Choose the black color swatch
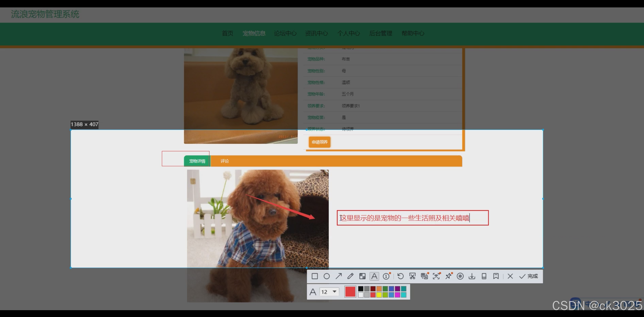Screen dimensions: 644x317 (361, 289)
